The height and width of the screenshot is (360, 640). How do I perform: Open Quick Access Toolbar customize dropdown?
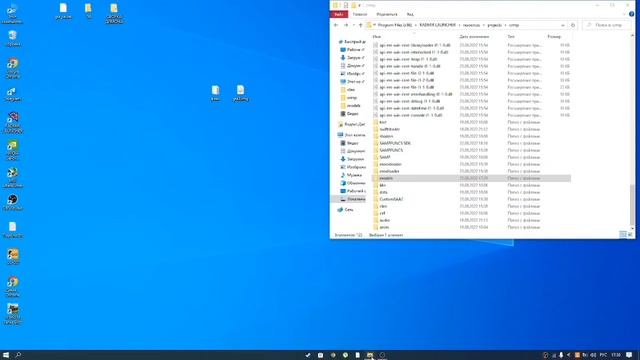point(360,5)
